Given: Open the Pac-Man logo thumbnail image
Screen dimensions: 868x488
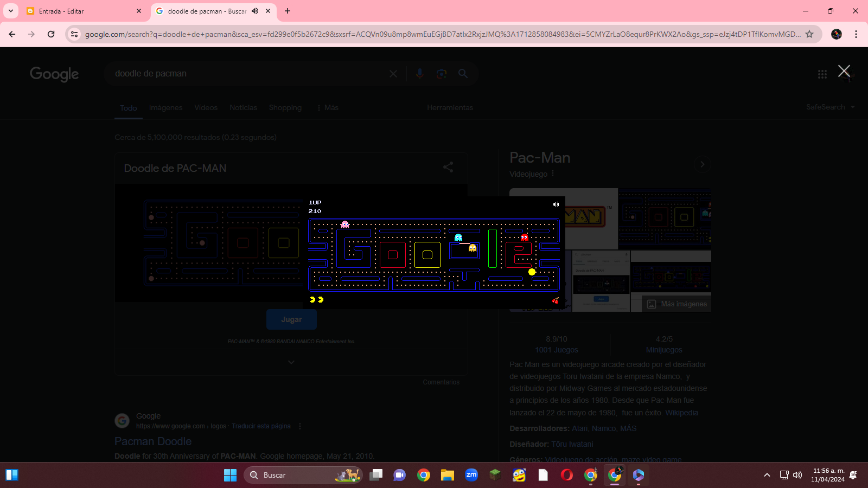Looking at the screenshot, I should point(564,219).
